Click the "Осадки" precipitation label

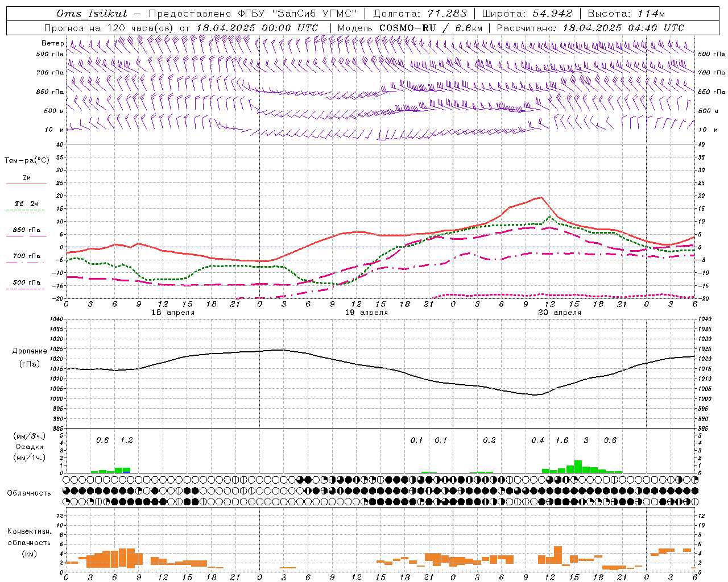pos(30,447)
